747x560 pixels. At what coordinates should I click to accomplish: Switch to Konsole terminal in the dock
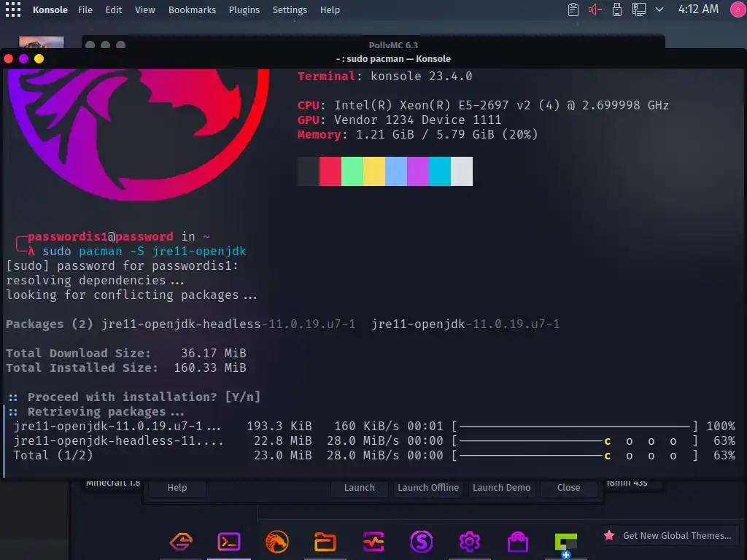tap(229, 542)
